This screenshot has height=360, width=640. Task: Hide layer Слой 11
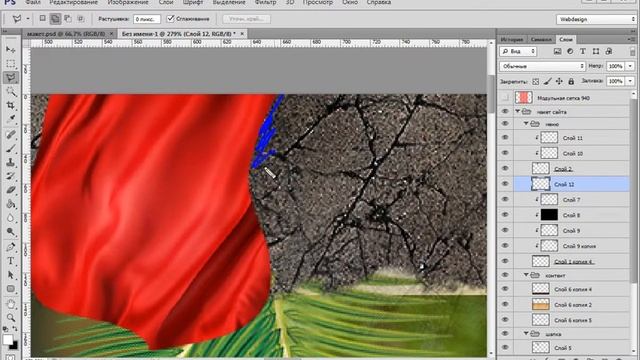coord(505,138)
